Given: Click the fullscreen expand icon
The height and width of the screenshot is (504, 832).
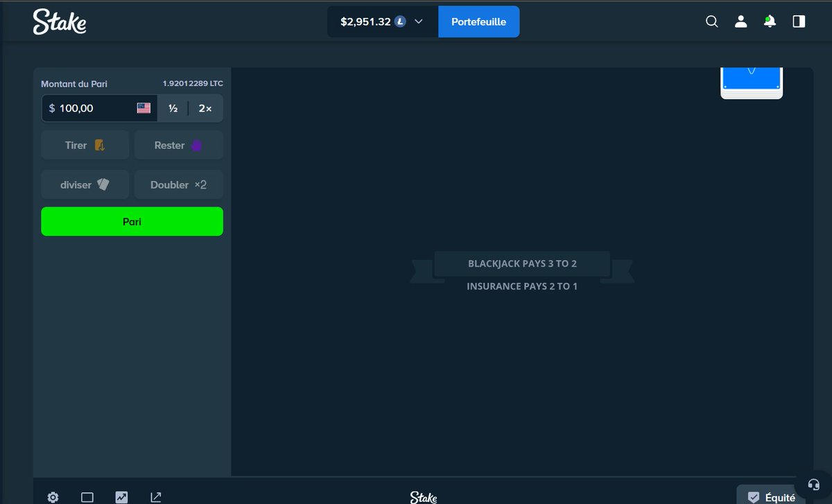Looking at the screenshot, I should click(155, 497).
